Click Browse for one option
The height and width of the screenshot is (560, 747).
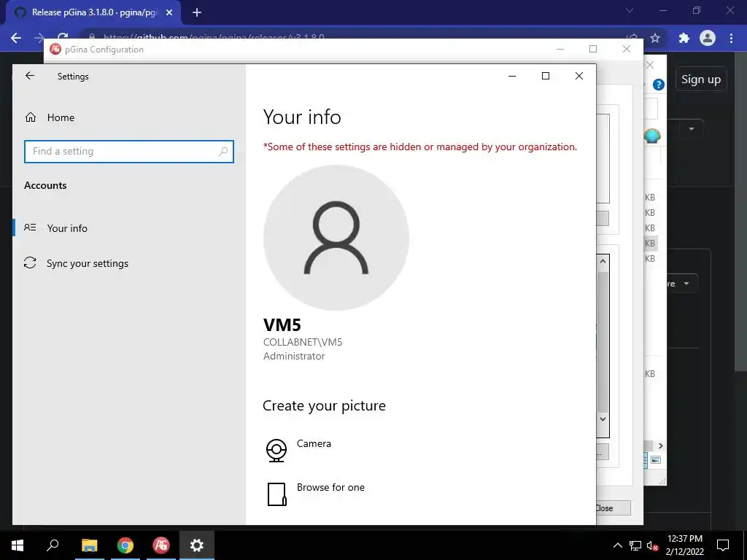pos(330,487)
